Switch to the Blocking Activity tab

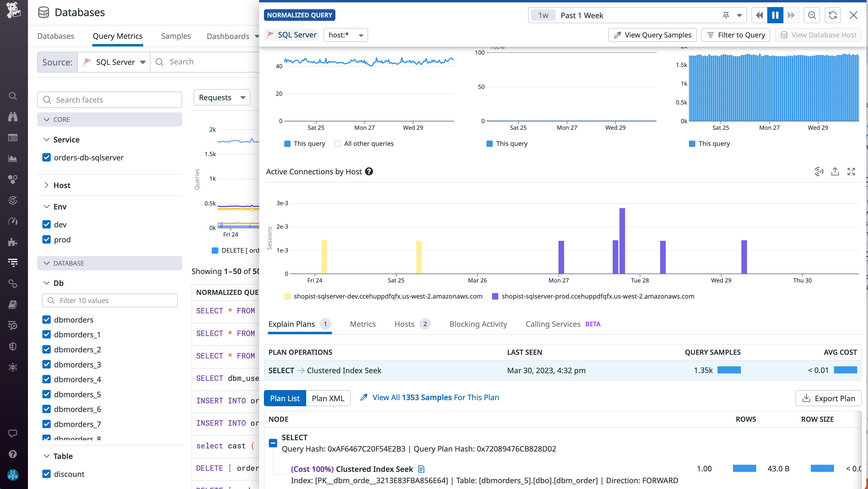pos(478,324)
